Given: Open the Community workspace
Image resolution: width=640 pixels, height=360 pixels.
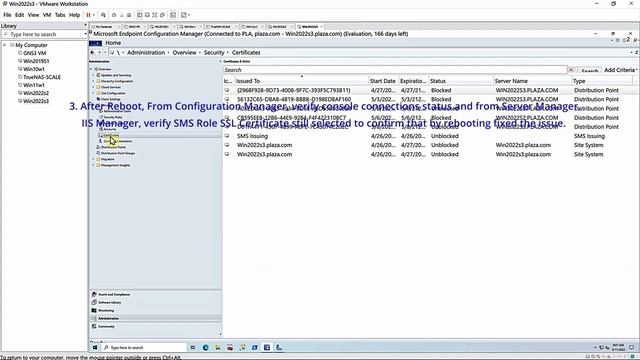Looking at the screenshot, I should 155,327.
